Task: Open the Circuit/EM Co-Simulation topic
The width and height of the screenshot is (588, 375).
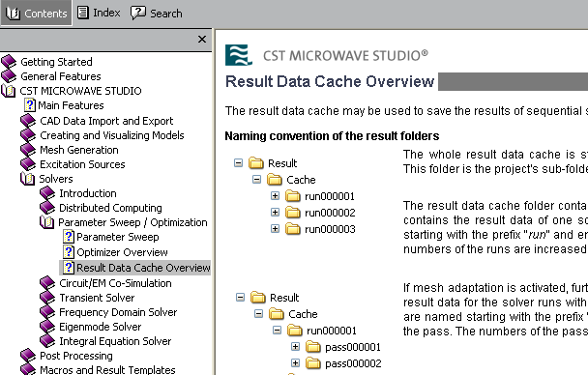Action: pyautogui.click(x=115, y=283)
